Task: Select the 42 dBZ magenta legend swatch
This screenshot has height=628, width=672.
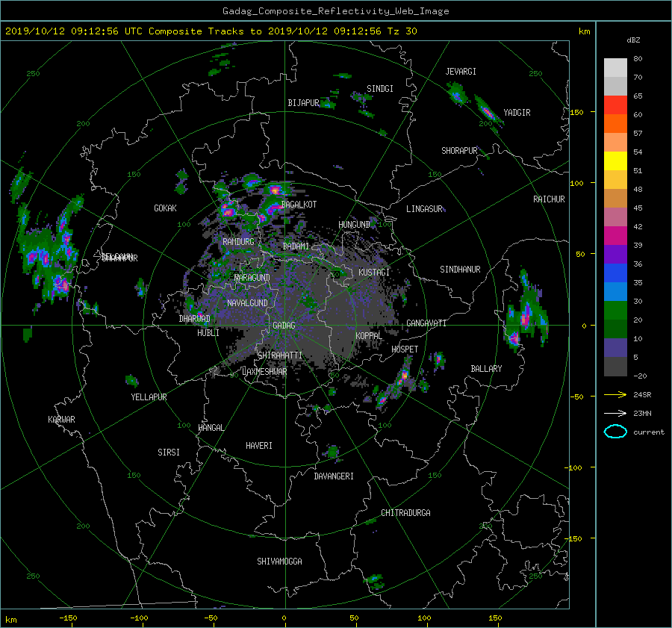Action: pyautogui.click(x=615, y=235)
